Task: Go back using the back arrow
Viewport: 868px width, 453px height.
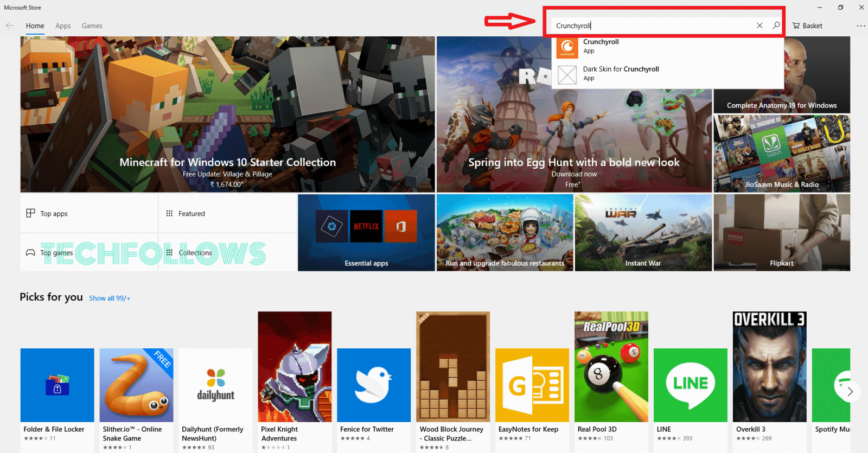Action: 9,25
